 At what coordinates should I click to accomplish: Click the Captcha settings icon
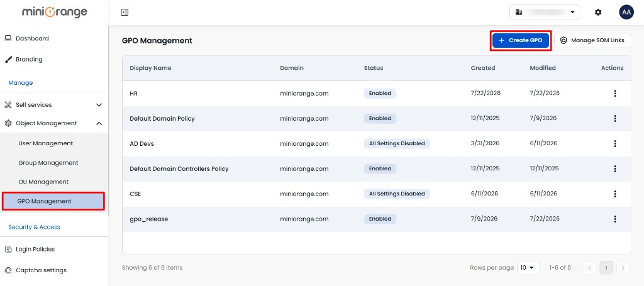(x=8, y=270)
